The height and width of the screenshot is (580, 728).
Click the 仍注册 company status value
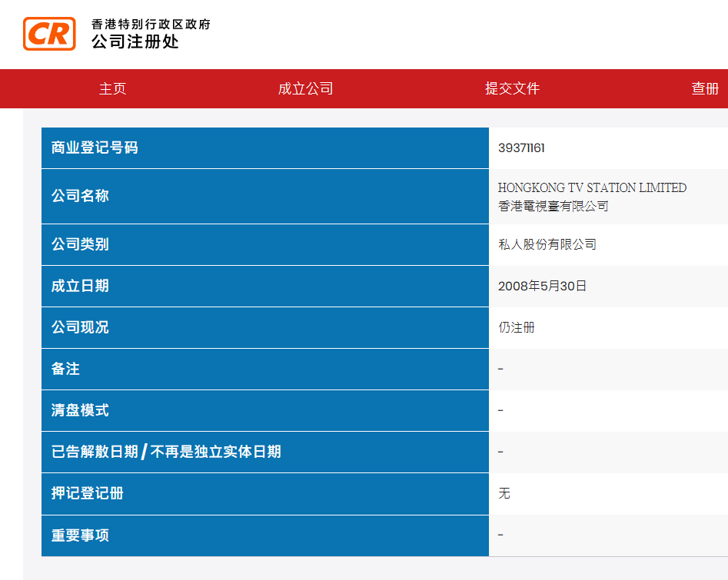pos(516,327)
